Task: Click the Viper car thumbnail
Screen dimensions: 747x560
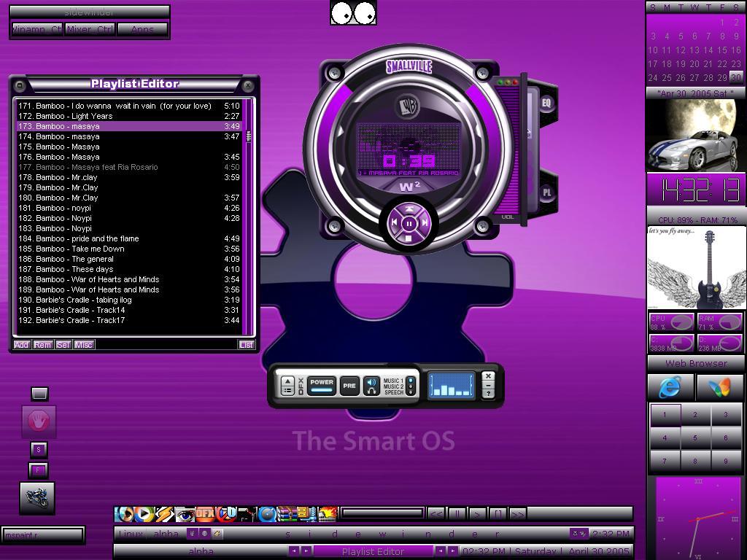Action: pos(696,135)
